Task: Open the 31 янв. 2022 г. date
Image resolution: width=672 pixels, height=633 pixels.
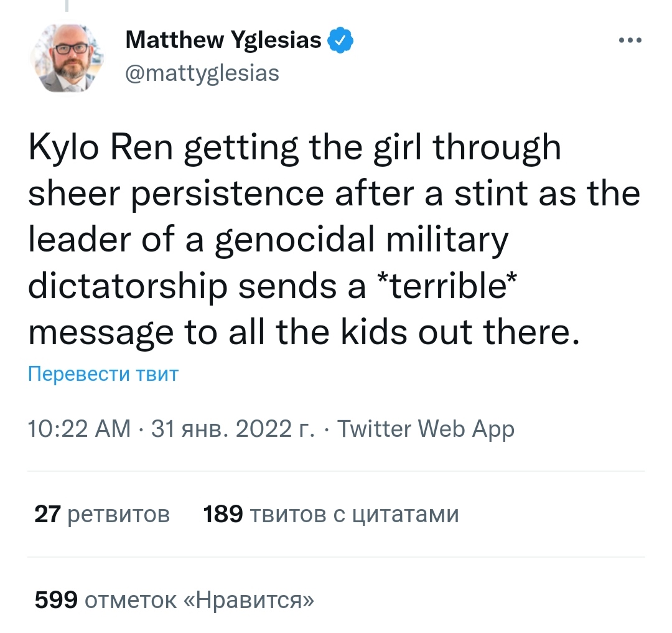Action: click(233, 429)
